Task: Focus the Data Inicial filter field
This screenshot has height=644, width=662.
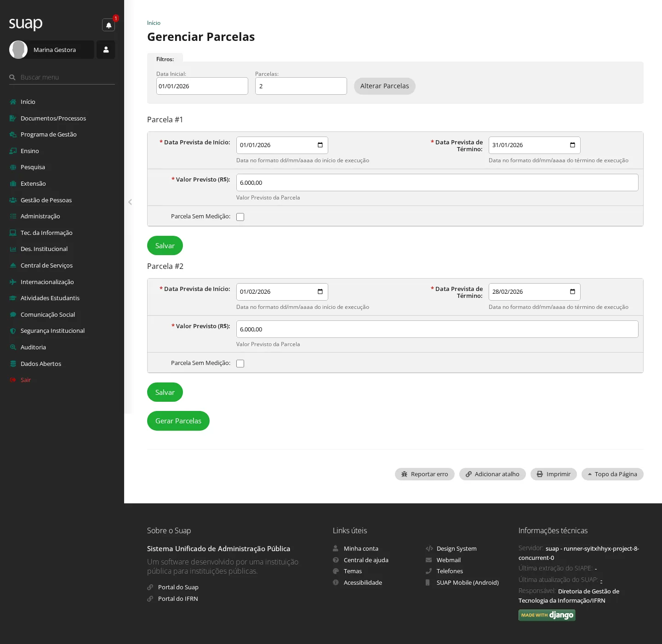Action: [202, 86]
